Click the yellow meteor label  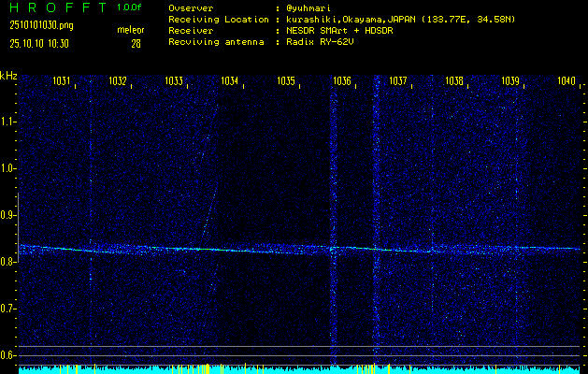(x=130, y=31)
